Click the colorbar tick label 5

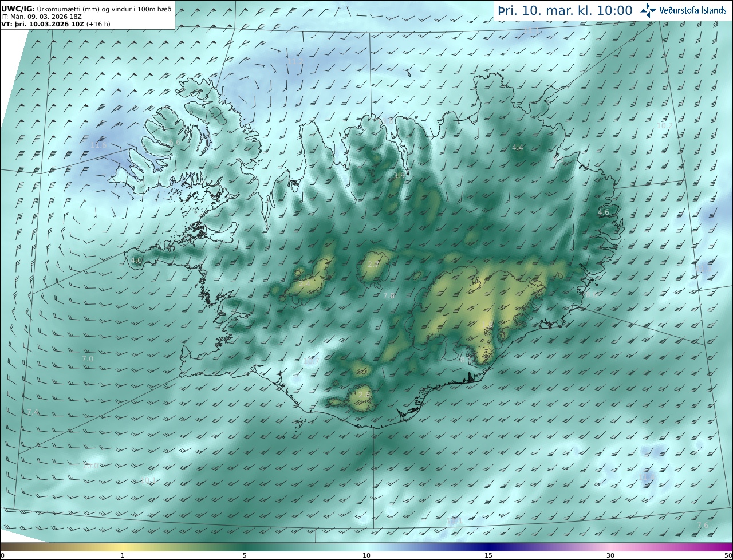point(245,555)
